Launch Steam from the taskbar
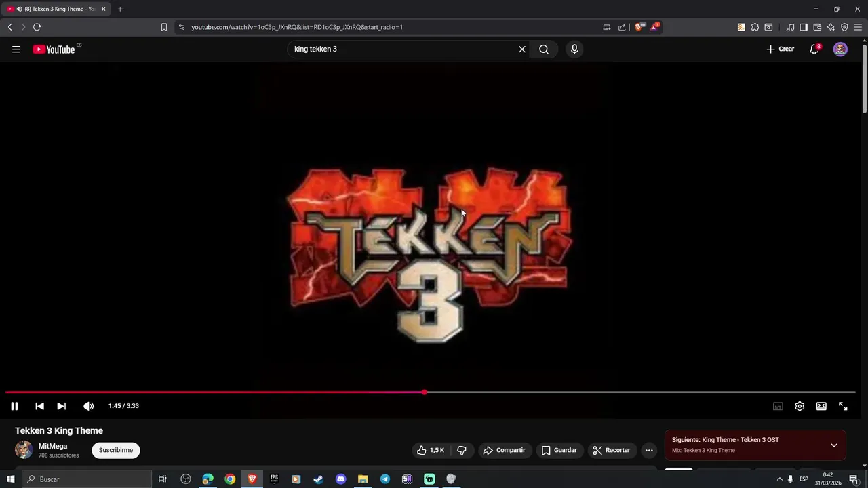 coord(318,479)
